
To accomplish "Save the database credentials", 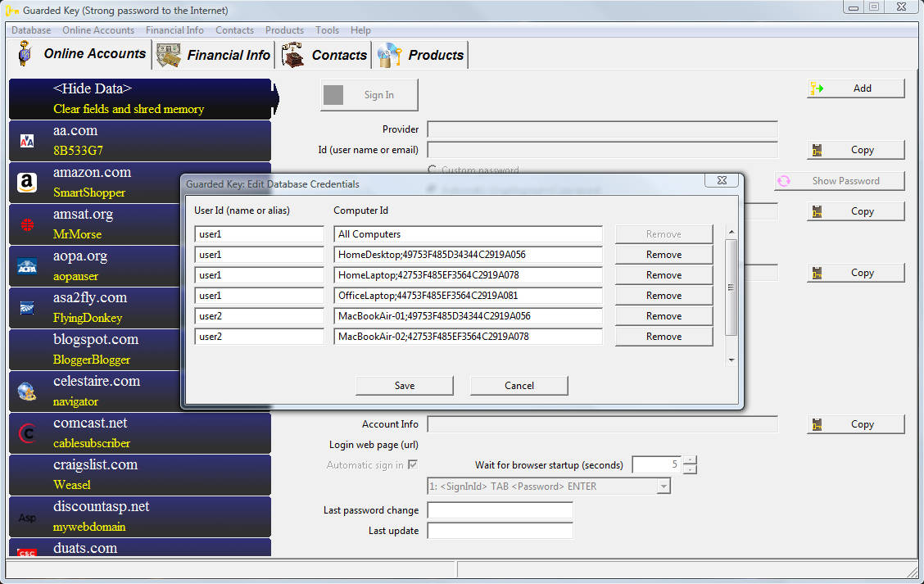I will (x=405, y=386).
